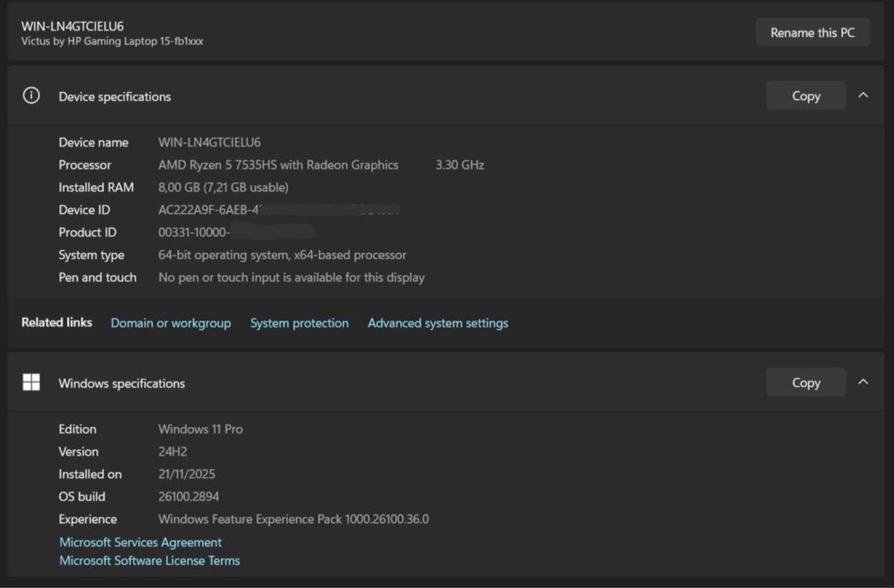Click the Version label
Screen dimensions: 894x588
pyautogui.click(x=79, y=452)
